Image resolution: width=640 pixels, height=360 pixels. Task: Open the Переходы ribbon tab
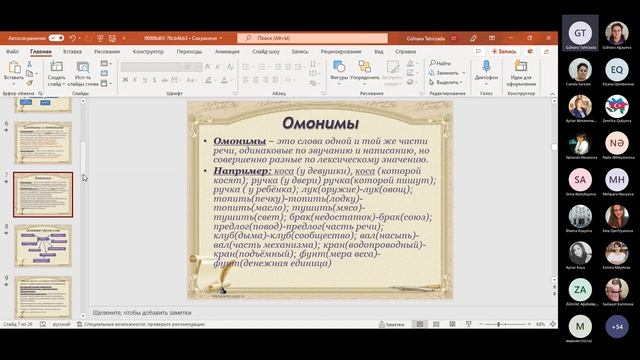click(x=189, y=51)
